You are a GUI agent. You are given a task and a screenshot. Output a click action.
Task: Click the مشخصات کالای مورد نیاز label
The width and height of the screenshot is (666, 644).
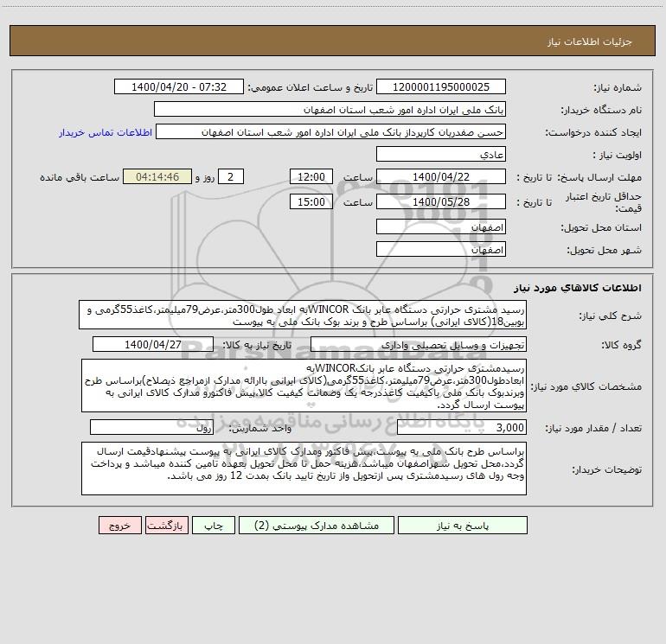click(586, 386)
